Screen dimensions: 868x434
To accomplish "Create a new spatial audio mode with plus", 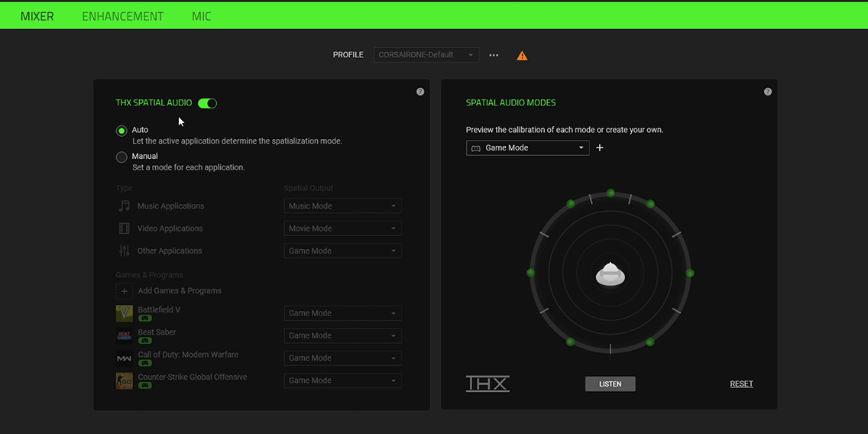I will point(600,147).
